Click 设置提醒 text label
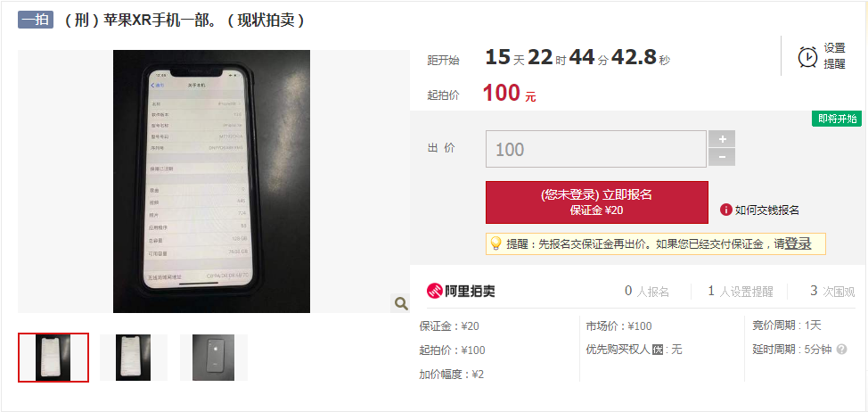Viewport: 868px width, 412px height. click(835, 56)
